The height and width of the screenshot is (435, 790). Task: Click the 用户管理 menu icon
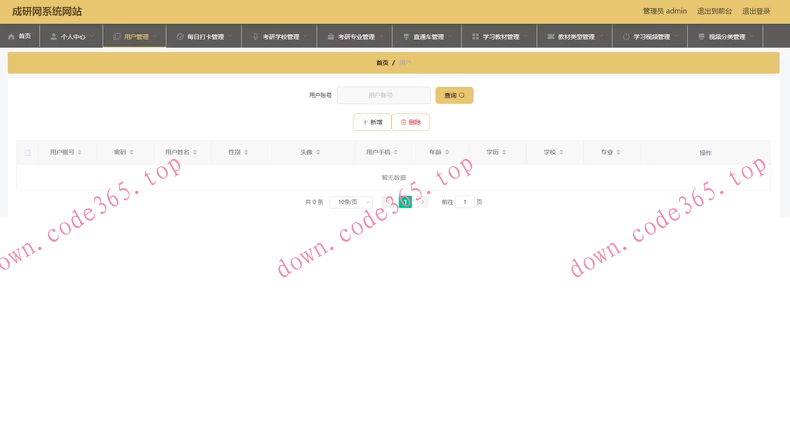[117, 36]
